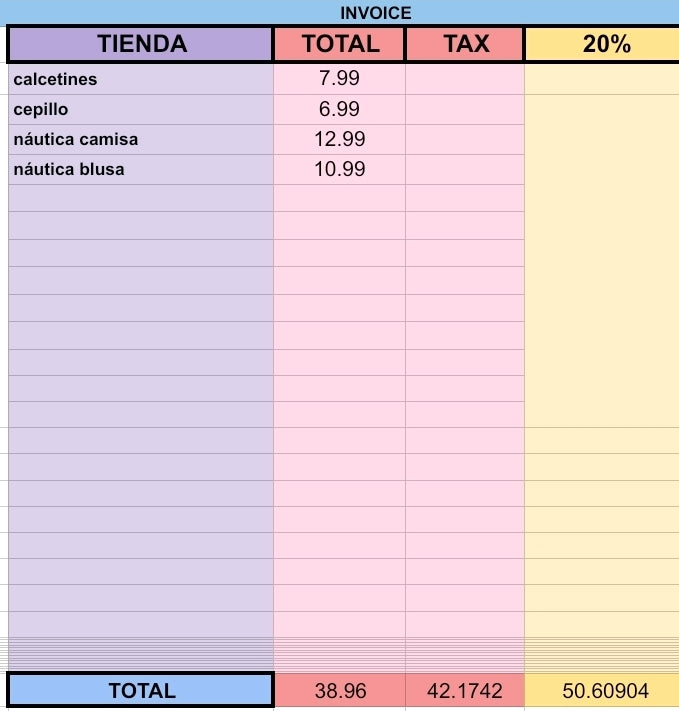Image resolution: width=679 pixels, height=711 pixels.
Task: Select the TAX column header
Action: (465, 44)
